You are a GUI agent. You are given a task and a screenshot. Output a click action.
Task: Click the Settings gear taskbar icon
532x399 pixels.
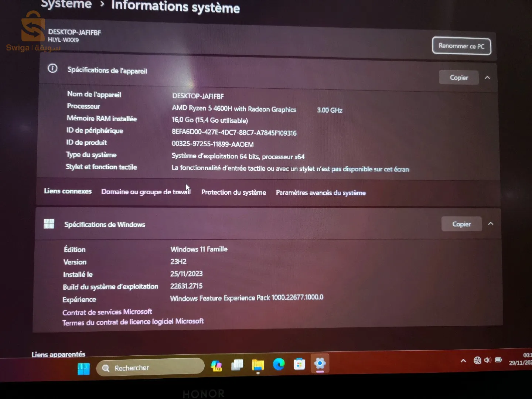(320, 363)
